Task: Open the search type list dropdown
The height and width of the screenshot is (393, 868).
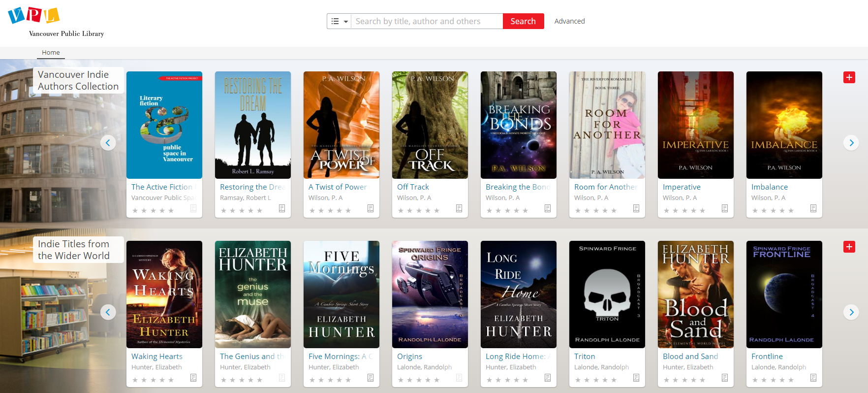Action: 339,21
